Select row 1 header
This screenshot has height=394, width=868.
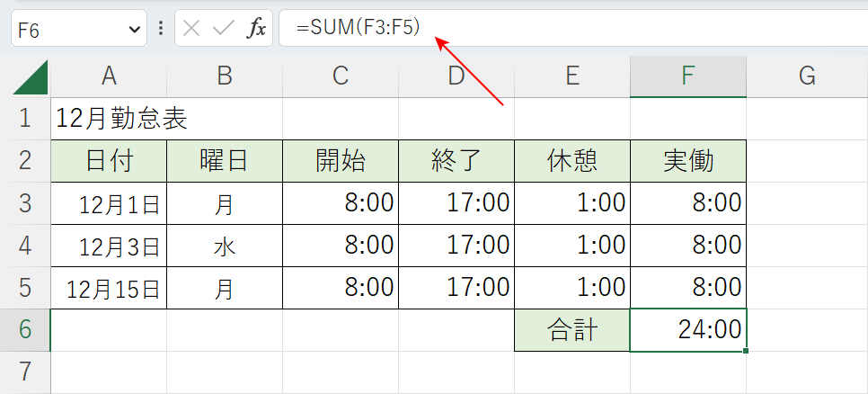pos(24,118)
